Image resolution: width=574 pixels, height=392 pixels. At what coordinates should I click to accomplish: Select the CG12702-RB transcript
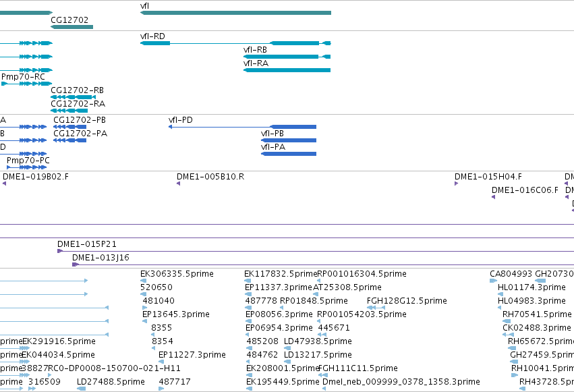click(74, 97)
